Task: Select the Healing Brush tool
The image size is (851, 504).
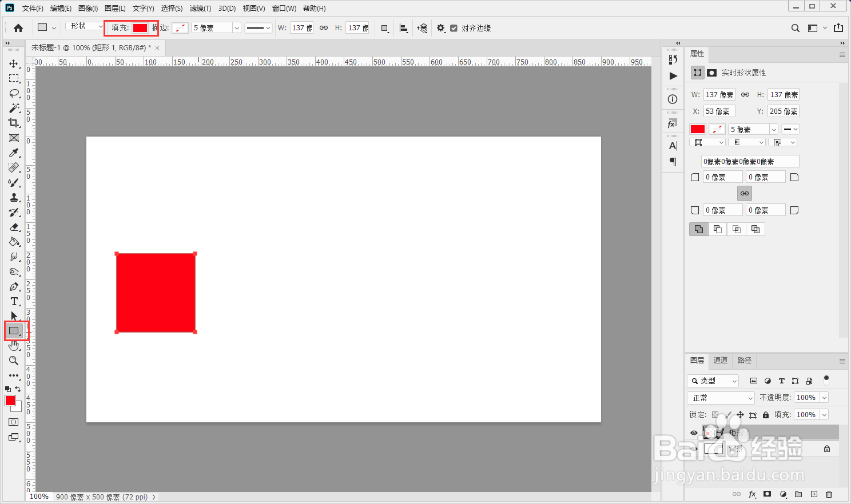Action: pyautogui.click(x=14, y=167)
